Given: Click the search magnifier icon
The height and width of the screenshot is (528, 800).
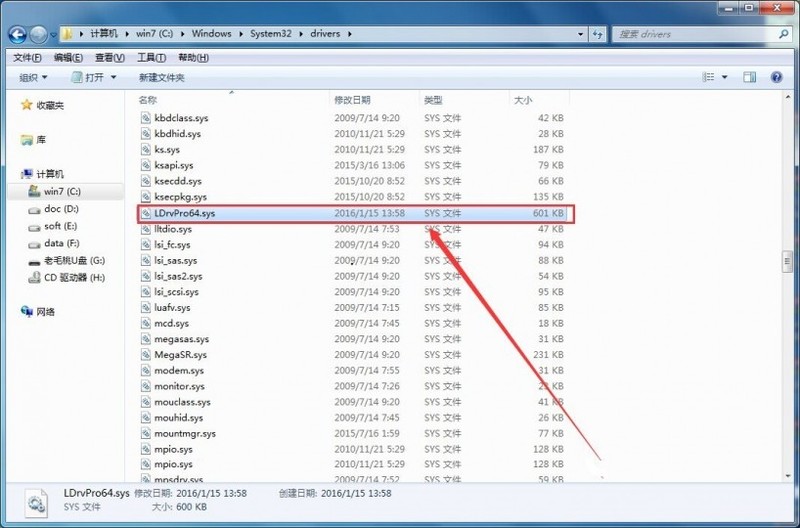Looking at the screenshot, I should [783, 34].
